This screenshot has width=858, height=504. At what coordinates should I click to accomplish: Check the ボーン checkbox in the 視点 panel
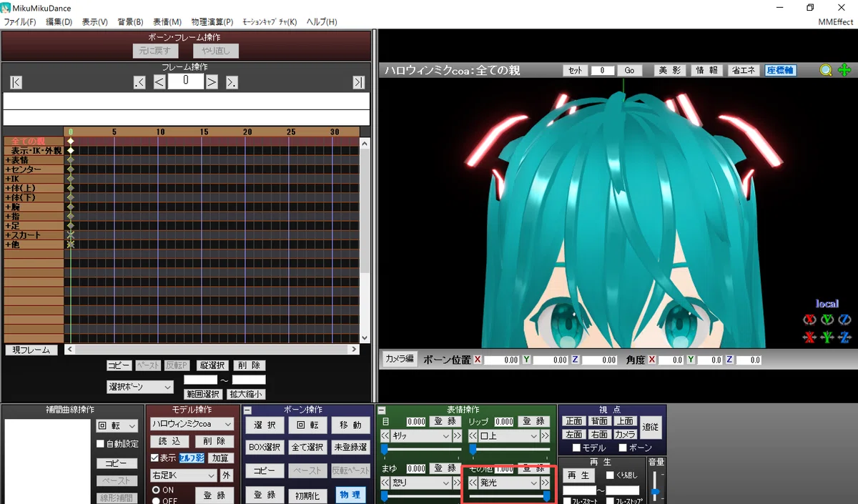pyautogui.click(x=623, y=448)
